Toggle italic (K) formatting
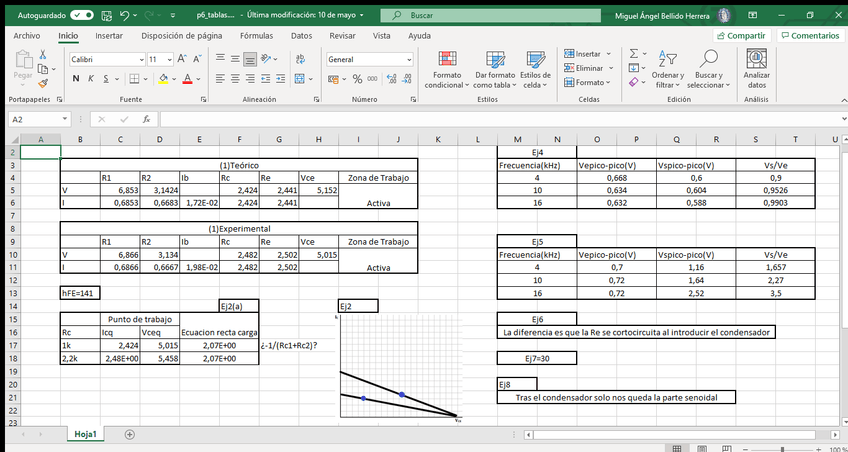Screen dimensions: 848x452 coord(91,79)
